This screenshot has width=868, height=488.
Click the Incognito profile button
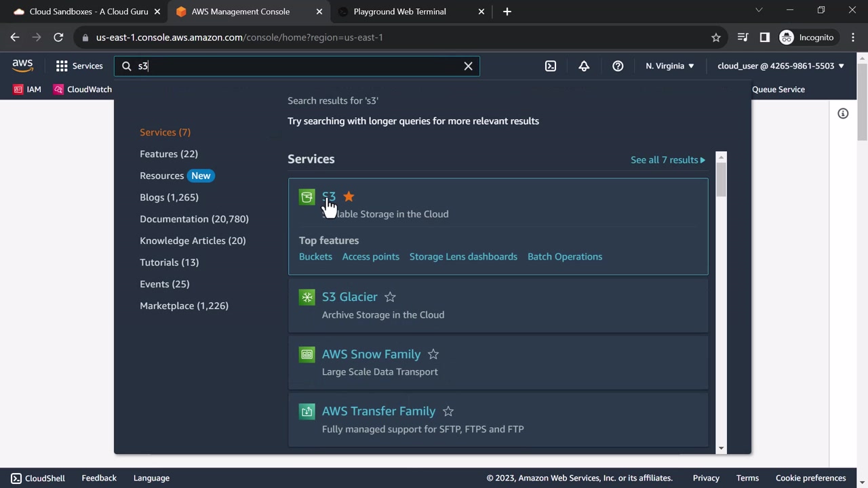click(x=807, y=37)
